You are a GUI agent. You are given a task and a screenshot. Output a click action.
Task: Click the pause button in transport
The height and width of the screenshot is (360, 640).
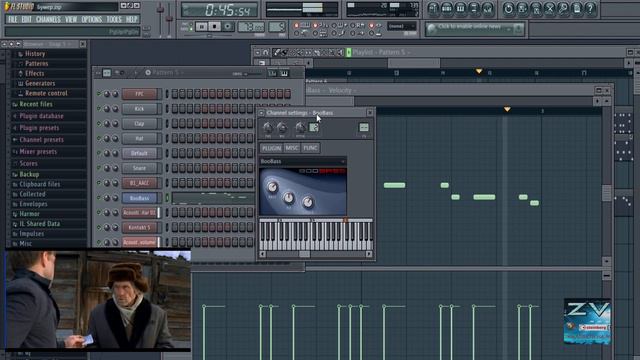[202, 27]
